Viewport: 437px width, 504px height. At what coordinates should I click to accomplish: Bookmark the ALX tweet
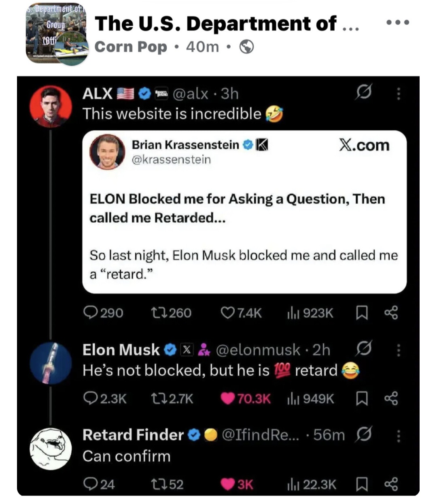(361, 313)
